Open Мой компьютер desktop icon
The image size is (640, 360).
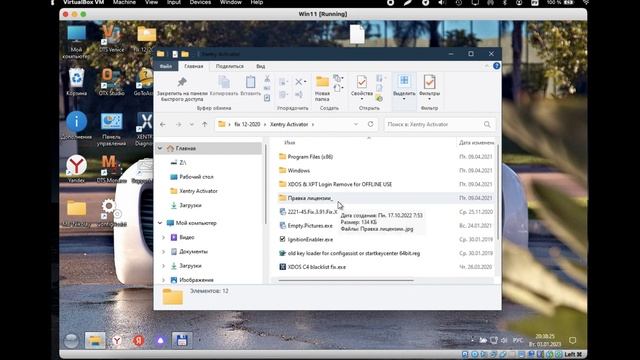(x=76, y=41)
